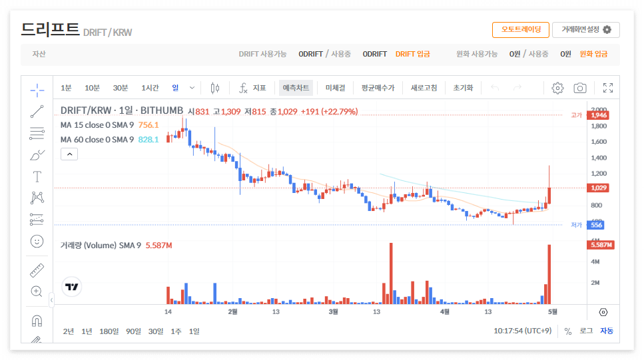
Task: Click the 새로고침 refresh button
Action: tap(424, 88)
